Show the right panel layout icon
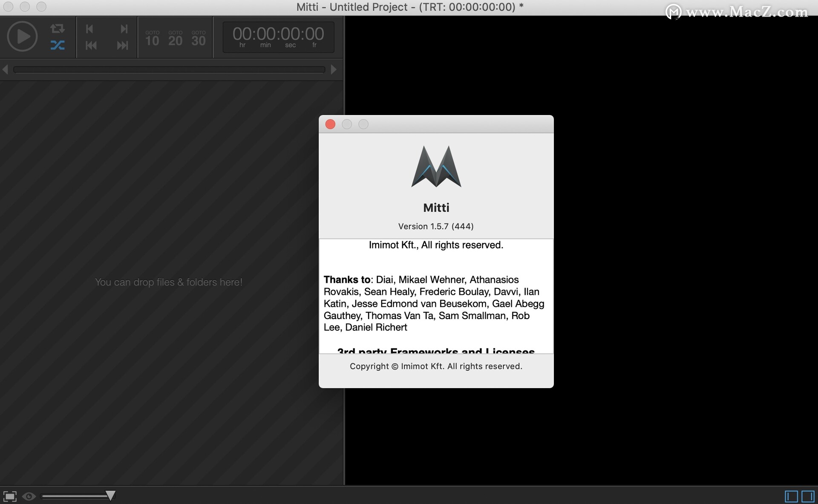Viewport: 818px width, 504px height. 808,496
